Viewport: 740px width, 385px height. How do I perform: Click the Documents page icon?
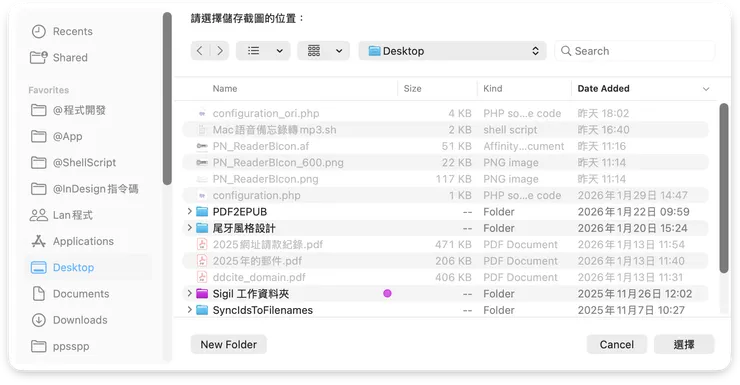tap(39, 293)
